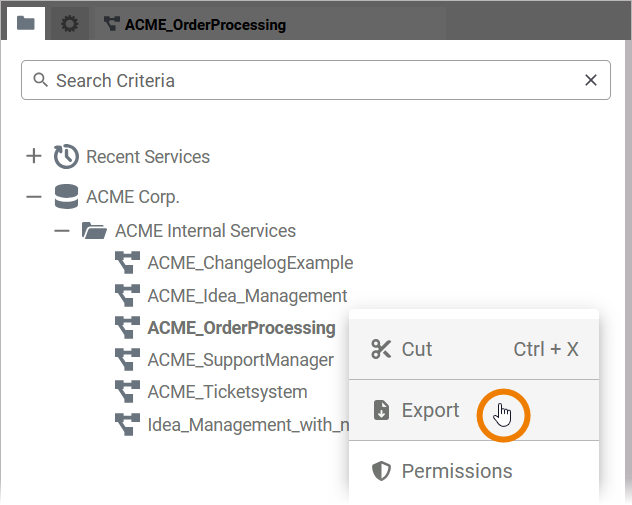The image size is (632, 505).
Task: Click the ACME_Idea_Management service icon
Action: pyautogui.click(x=127, y=295)
